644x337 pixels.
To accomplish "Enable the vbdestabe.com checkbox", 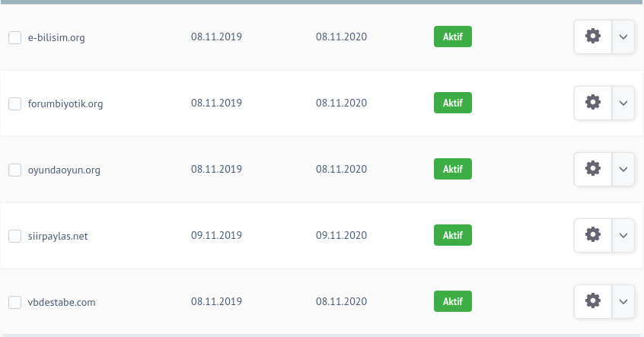I will [x=14, y=302].
